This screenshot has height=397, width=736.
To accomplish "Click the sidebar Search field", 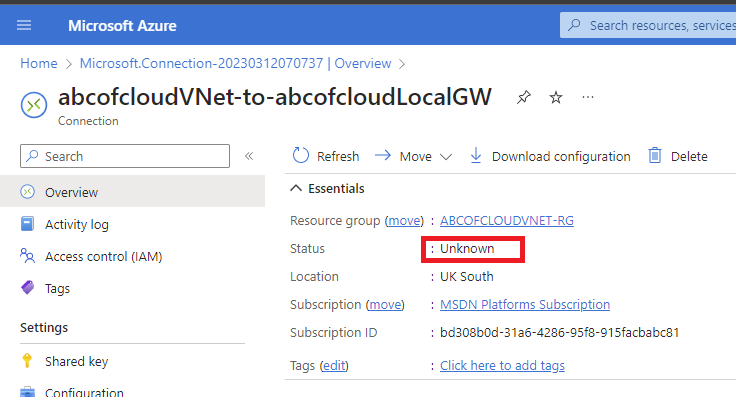I will (125, 156).
